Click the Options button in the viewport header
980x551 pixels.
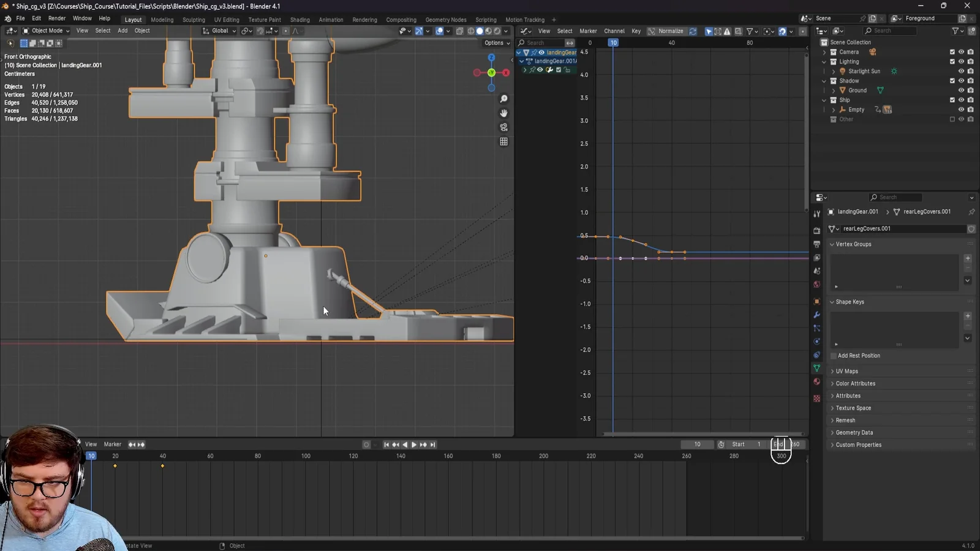coord(496,43)
